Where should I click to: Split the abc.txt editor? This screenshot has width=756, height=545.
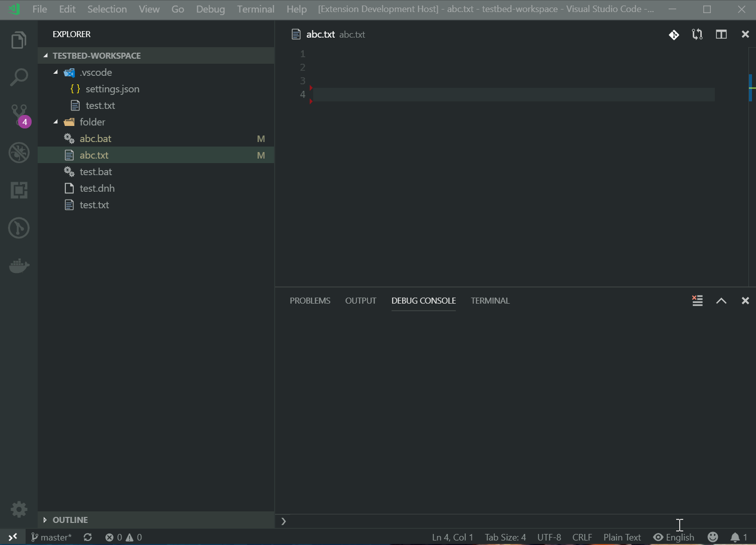tap(721, 34)
